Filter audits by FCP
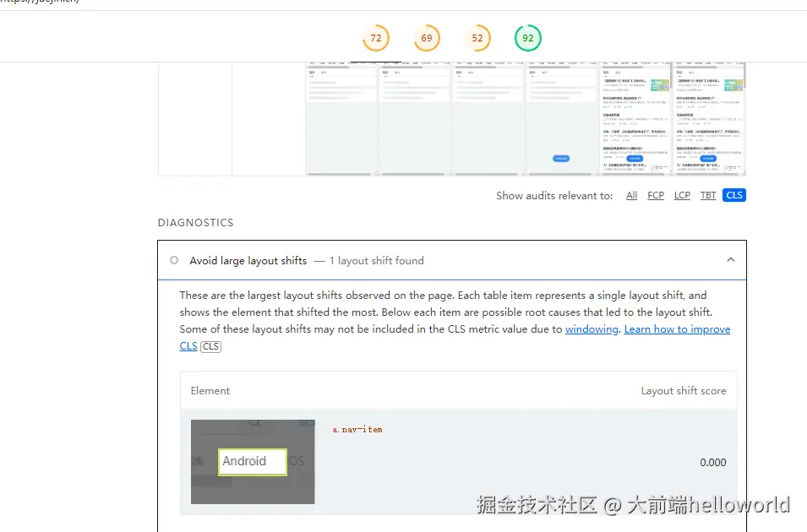Image resolution: width=807 pixels, height=532 pixels. pyautogui.click(x=656, y=196)
